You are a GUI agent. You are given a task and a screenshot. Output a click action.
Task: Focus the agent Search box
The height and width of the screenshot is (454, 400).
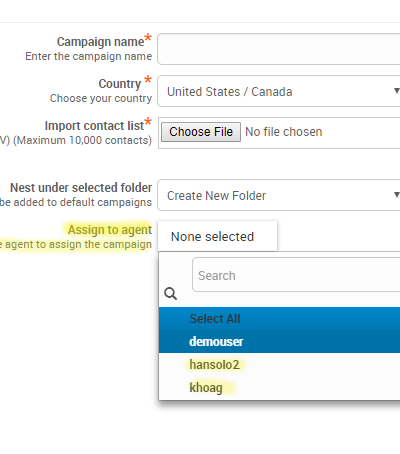point(296,275)
